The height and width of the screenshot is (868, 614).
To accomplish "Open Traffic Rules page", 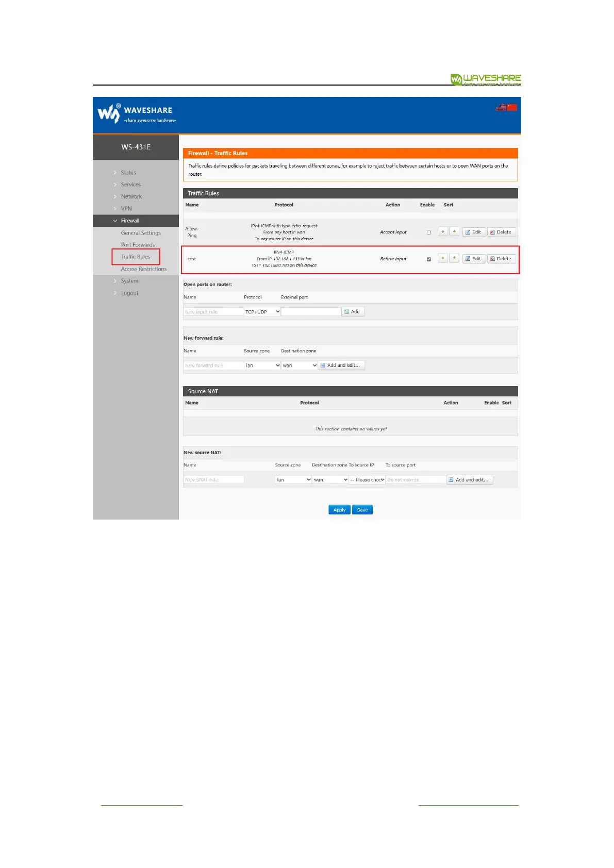I will pyautogui.click(x=136, y=257).
